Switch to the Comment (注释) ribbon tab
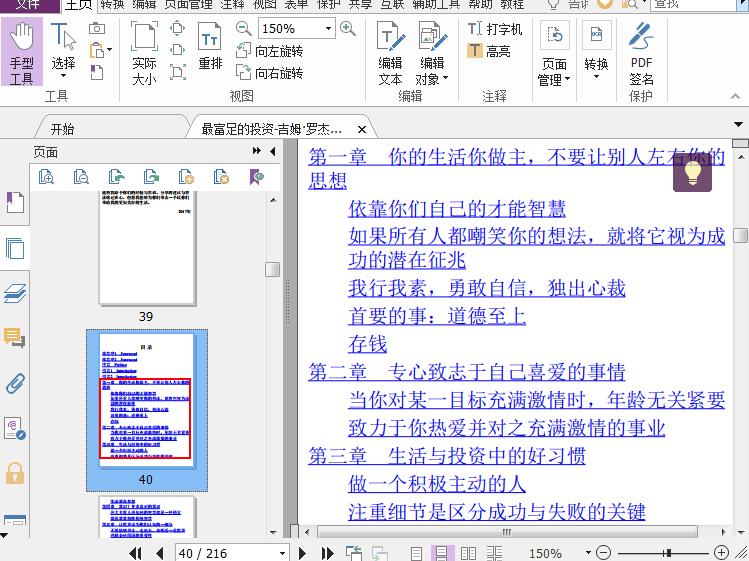Image resolution: width=749 pixels, height=561 pixels. click(233, 5)
